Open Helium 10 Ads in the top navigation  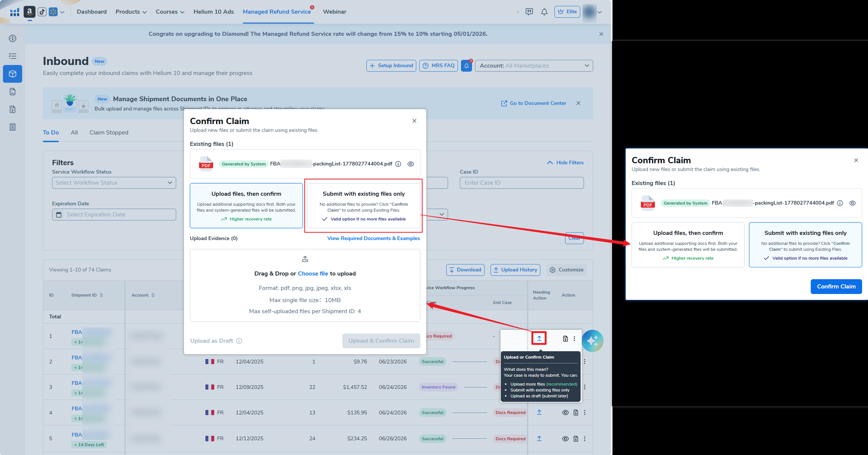click(213, 12)
